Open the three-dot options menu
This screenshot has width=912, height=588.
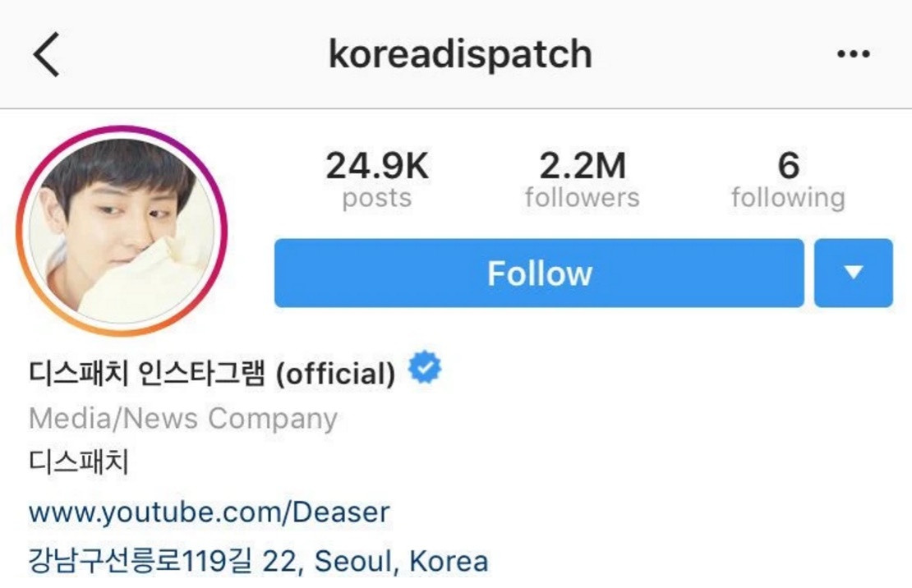point(854,54)
